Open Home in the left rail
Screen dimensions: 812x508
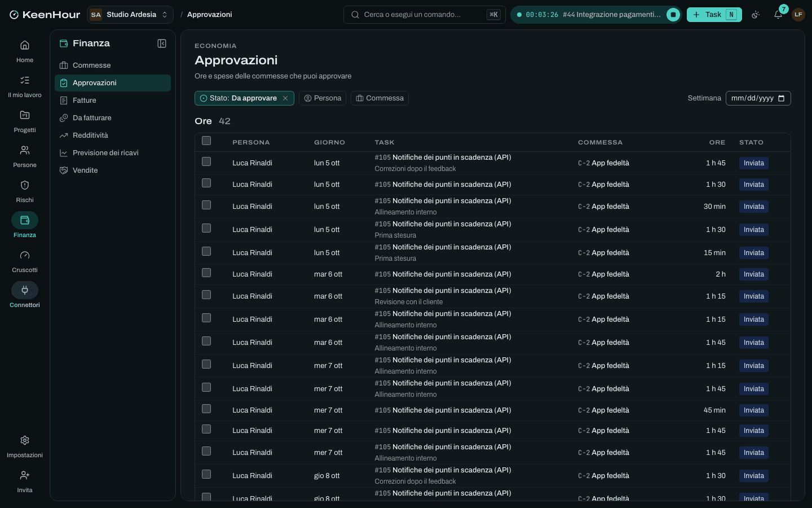25,51
